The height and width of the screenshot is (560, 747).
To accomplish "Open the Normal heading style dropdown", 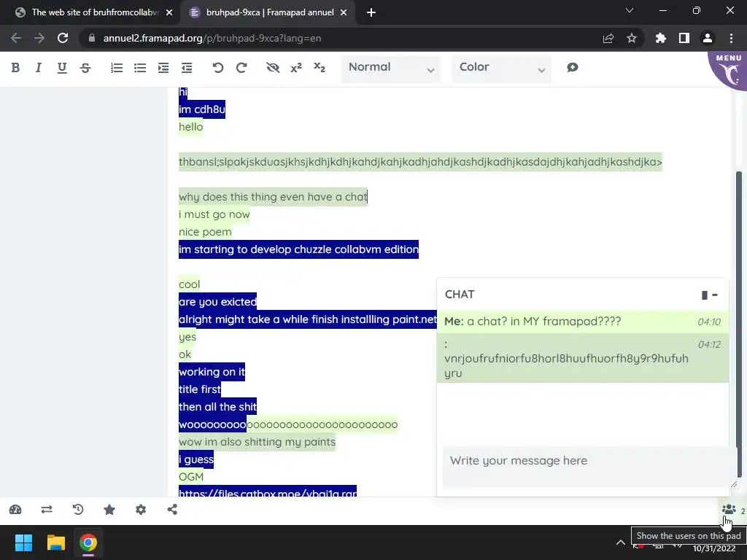I will coord(391,69).
